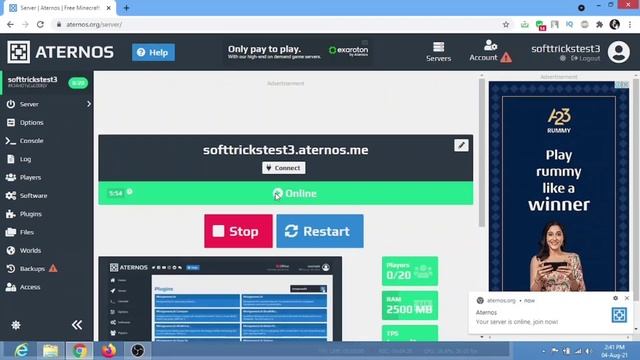The image size is (640, 360).
Task: Click the Chrome profile avatar icon
Action: pos(615,24)
